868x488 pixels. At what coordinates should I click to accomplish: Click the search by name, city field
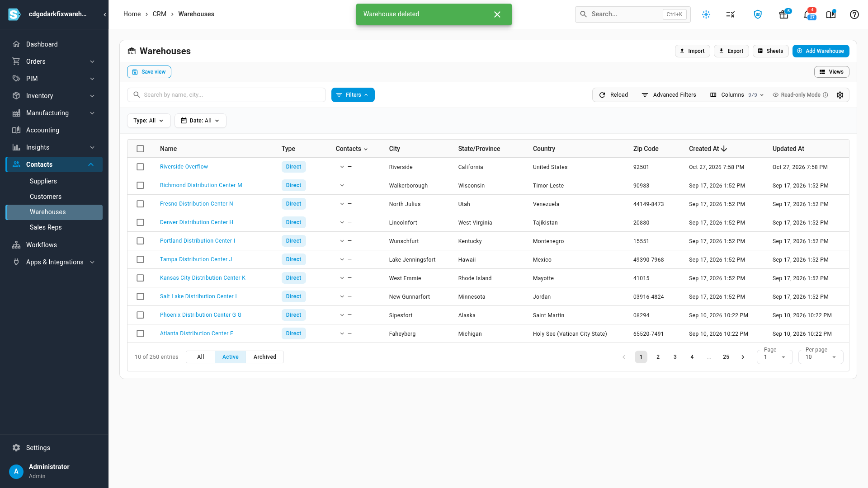tap(226, 95)
